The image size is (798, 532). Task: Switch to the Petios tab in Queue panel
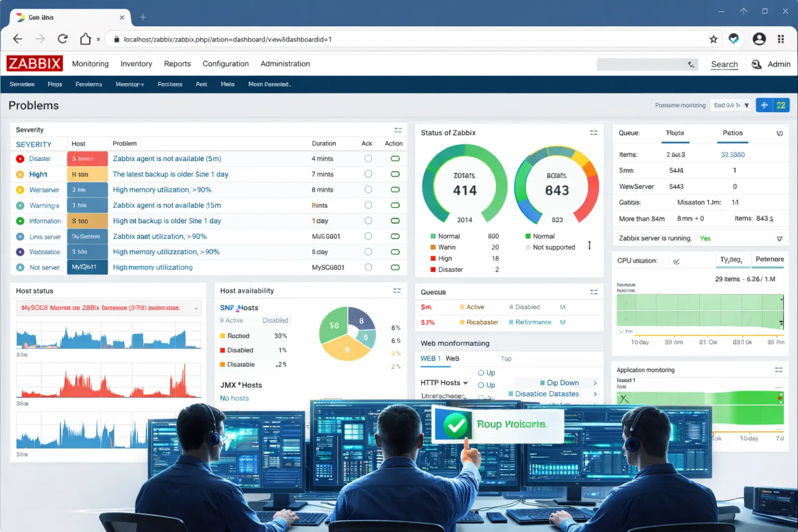(x=732, y=133)
